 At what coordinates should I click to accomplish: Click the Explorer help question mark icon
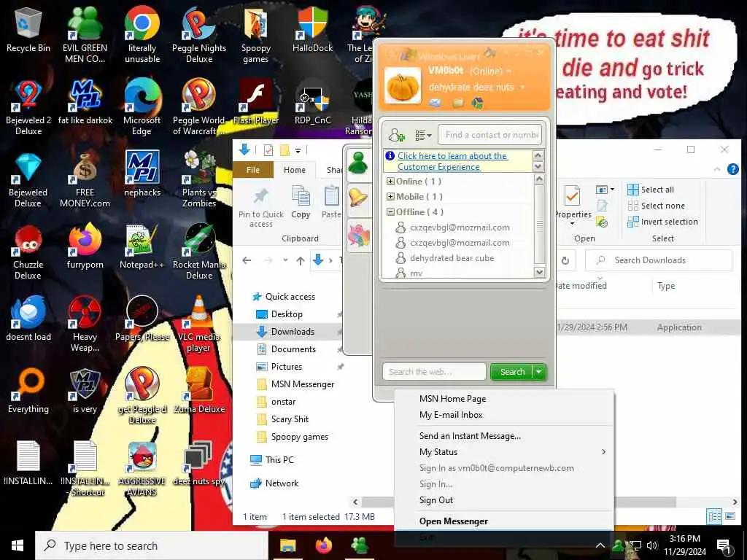click(x=733, y=169)
